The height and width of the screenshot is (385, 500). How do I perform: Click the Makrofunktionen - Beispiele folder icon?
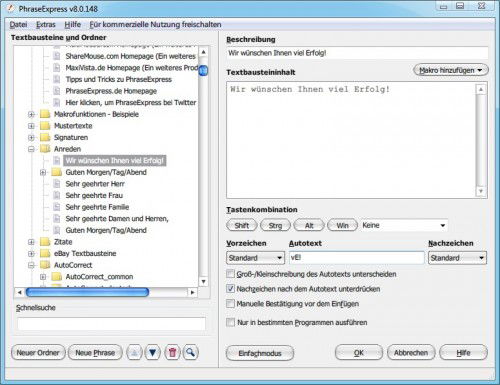click(x=45, y=114)
